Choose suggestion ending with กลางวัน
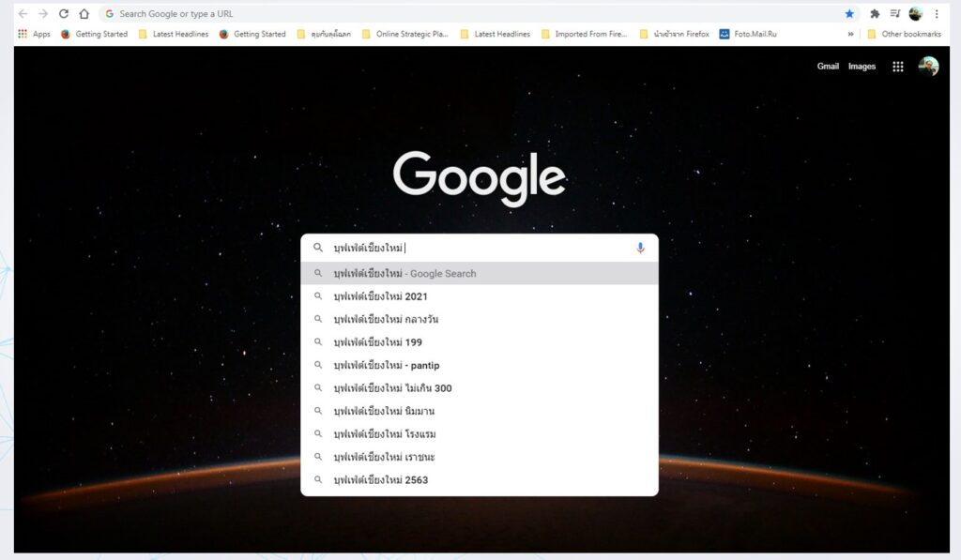Viewport: 961px width, 560px height. tap(480, 319)
